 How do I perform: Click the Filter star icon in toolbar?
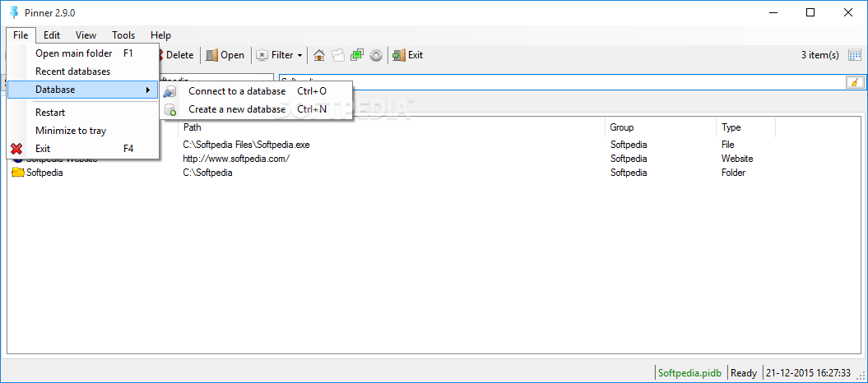[x=262, y=55]
